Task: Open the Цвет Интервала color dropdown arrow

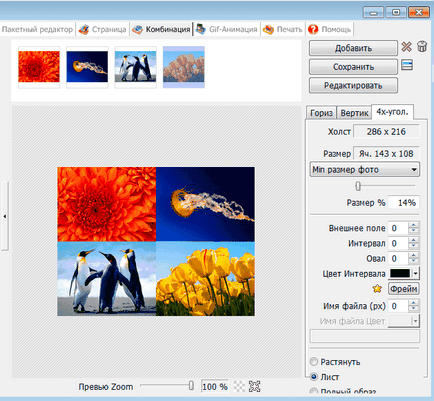Action: pyautogui.click(x=416, y=274)
